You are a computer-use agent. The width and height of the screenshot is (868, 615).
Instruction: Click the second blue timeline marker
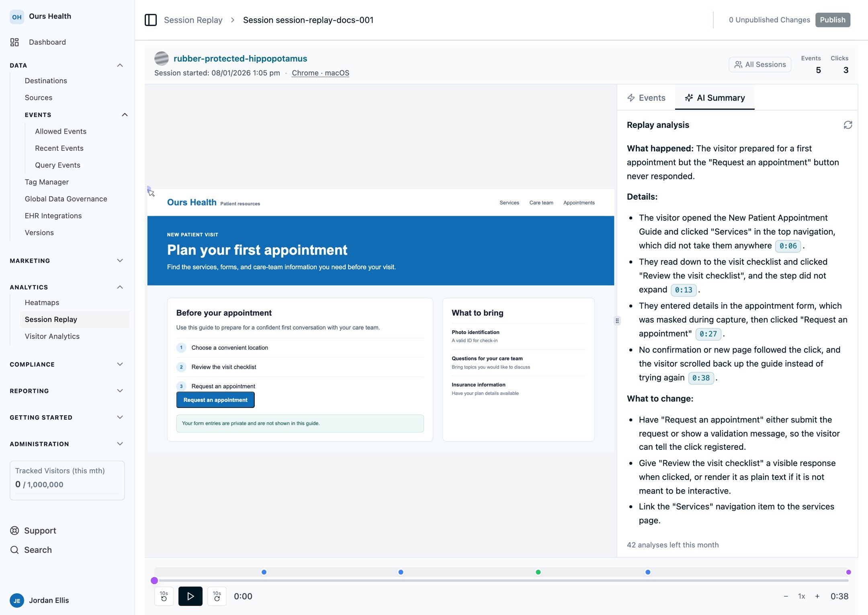pos(401,572)
